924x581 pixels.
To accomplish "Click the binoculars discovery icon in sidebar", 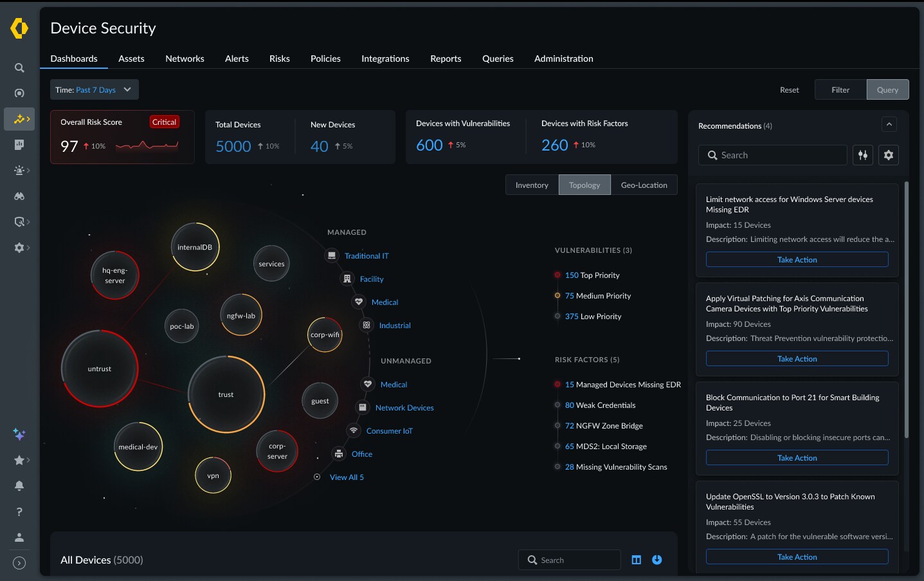I will pyautogui.click(x=19, y=196).
